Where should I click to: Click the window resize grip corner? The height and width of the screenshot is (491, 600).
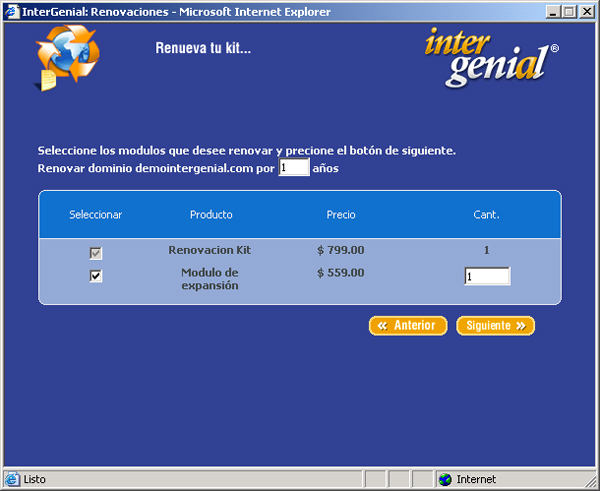coord(591,481)
